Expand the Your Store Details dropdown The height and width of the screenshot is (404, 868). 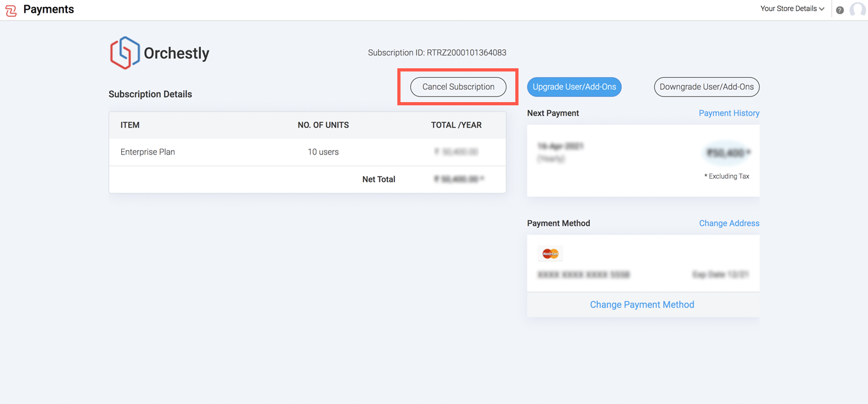(x=792, y=9)
